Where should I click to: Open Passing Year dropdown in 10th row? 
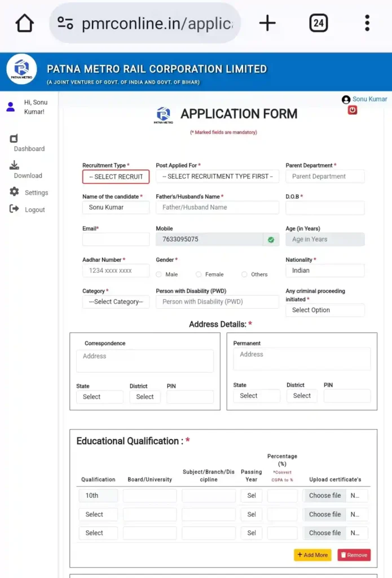[252, 496]
